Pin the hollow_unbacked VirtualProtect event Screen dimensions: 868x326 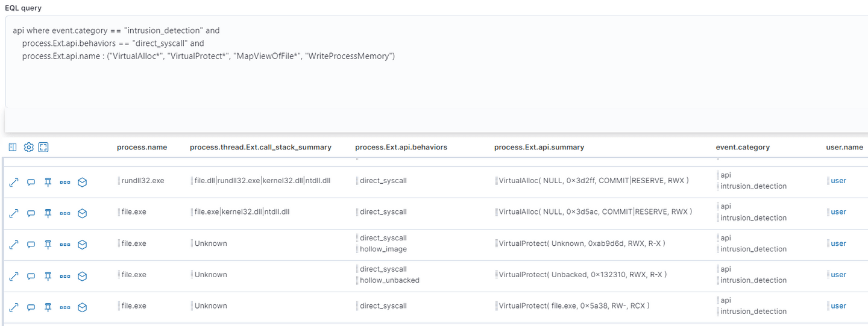pos(48,276)
